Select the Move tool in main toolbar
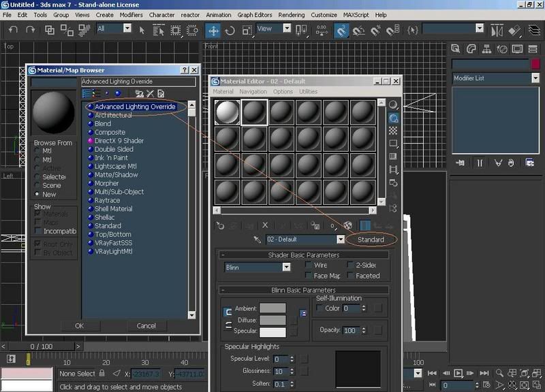 coord(213,31)
